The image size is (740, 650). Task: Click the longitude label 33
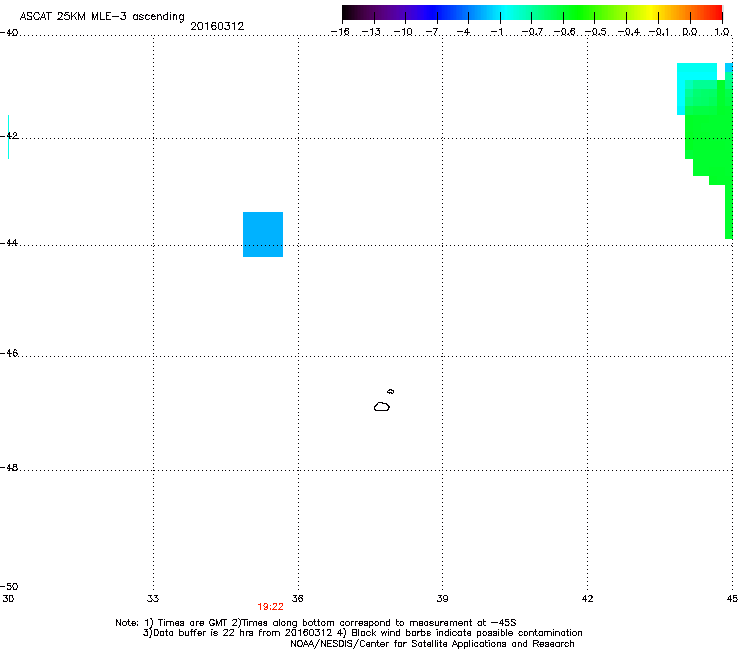tap(153, 599)
